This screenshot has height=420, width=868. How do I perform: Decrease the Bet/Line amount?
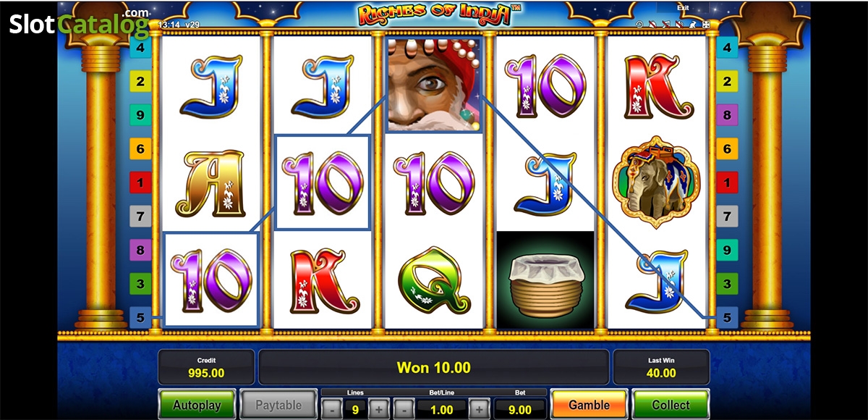pyautogui.click(x=404, y=409)
